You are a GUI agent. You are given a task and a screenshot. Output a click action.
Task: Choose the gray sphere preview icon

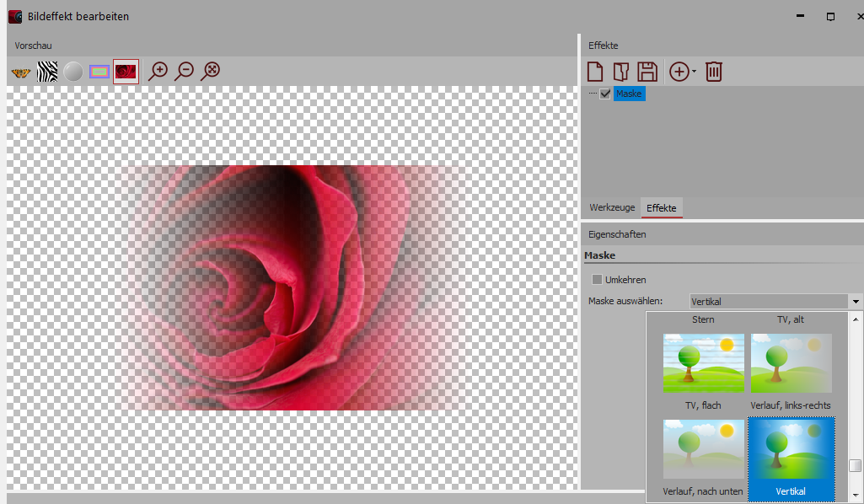(73, 72)
